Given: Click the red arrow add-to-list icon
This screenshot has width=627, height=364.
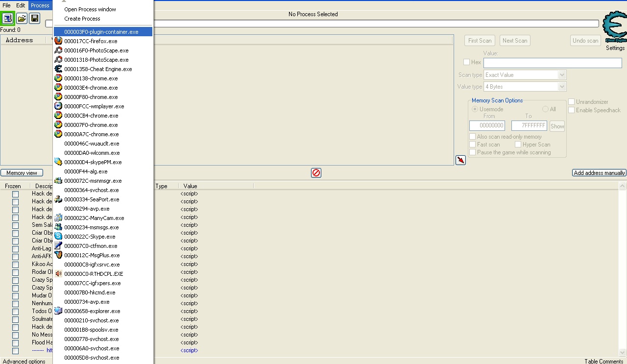Looking at the screenshot, I should pyautogui.click(x=460, y=160).
